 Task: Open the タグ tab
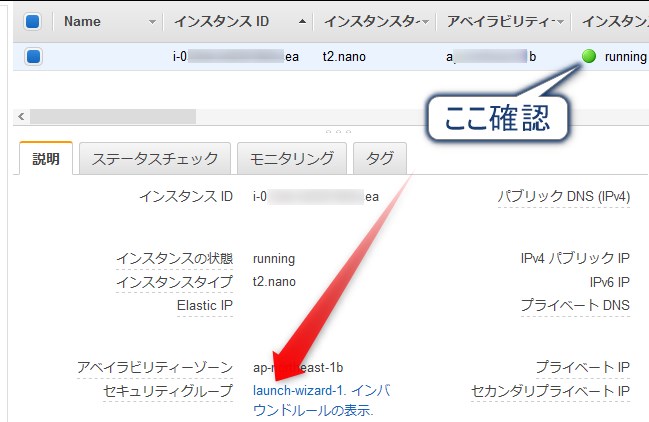pyautogui.click(x=380, y=158)
